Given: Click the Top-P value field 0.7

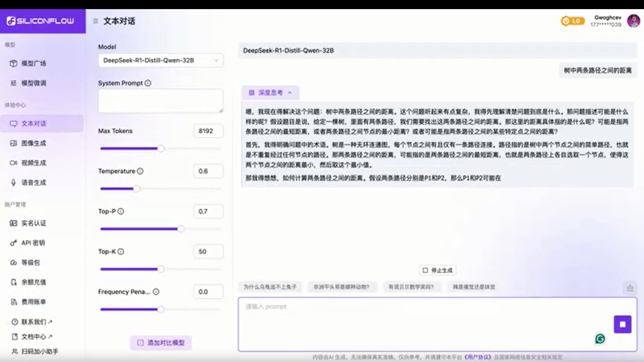Looking at the screenshot, I should 208,211.
